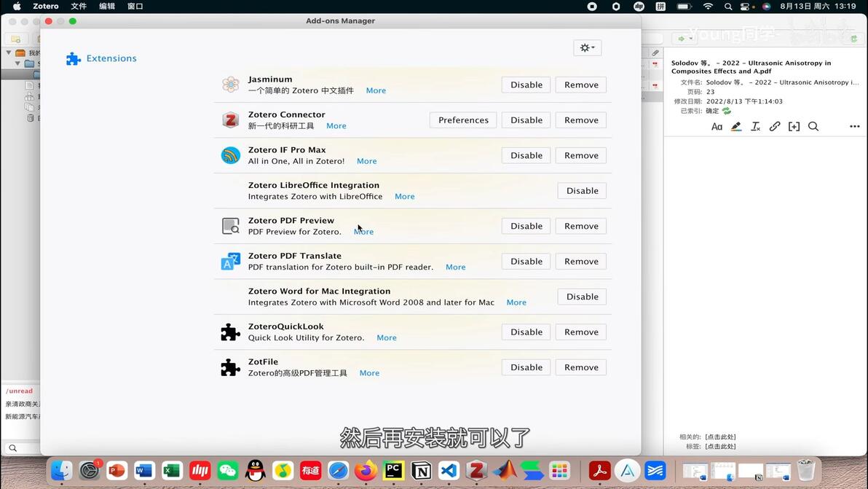Disable Zotero Connector
Viewport: 868px width, 489px height.
click(x=526, y=120)
